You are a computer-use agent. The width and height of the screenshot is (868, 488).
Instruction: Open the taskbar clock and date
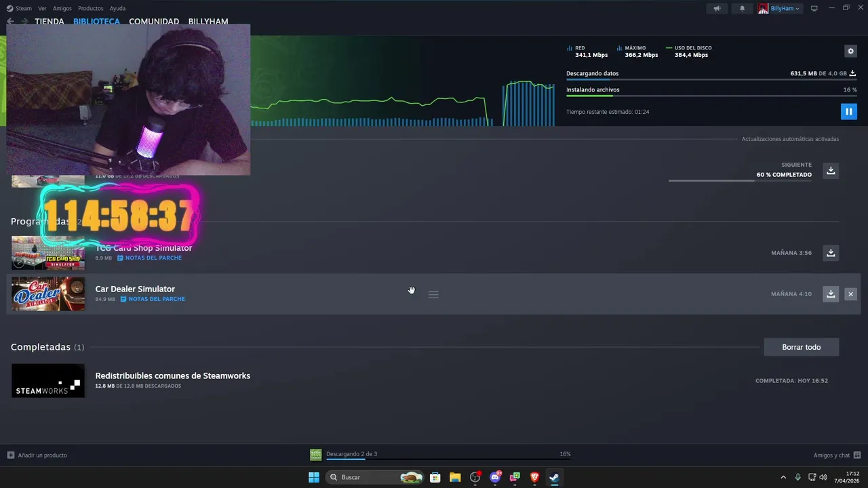click(x=848, y=477)
